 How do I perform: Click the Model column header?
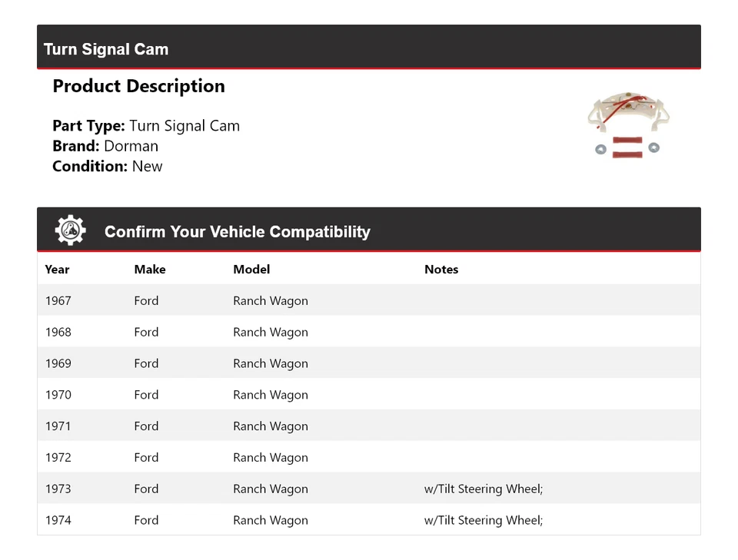[x=251, y=270]
